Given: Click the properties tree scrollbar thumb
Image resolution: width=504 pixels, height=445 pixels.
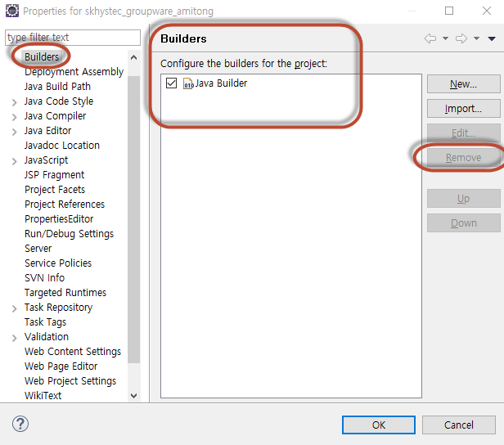Looking at the screenshot, I should pos(133,219).
